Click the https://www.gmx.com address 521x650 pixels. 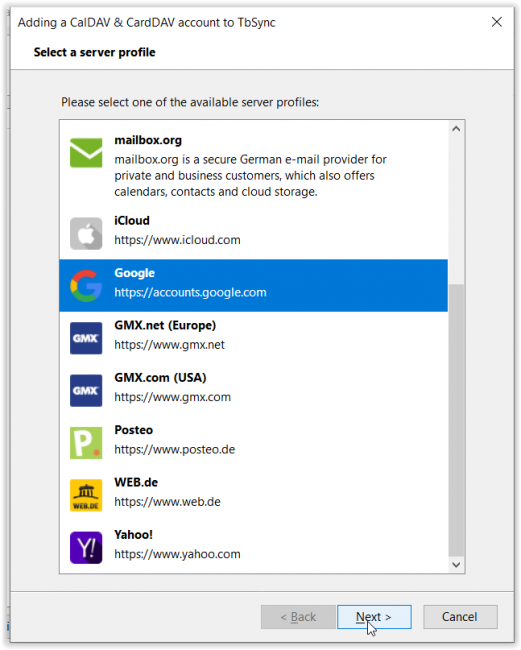tap(172, 397)
